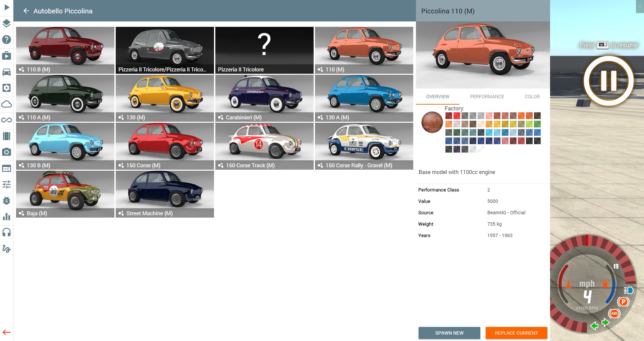Pick the lime green Factory color swatch
The width and height of the screenshot is (644, 341).
tap(529, 124)
